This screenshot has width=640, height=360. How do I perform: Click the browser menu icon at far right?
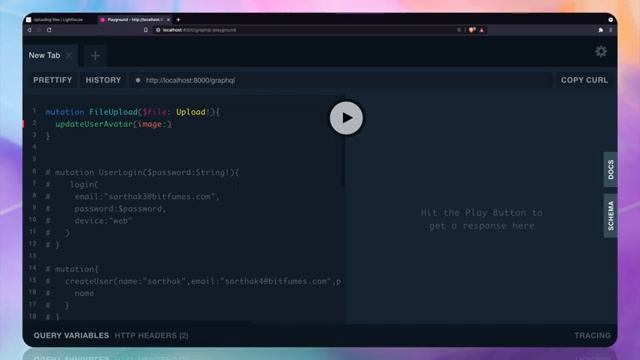point(611,30)
